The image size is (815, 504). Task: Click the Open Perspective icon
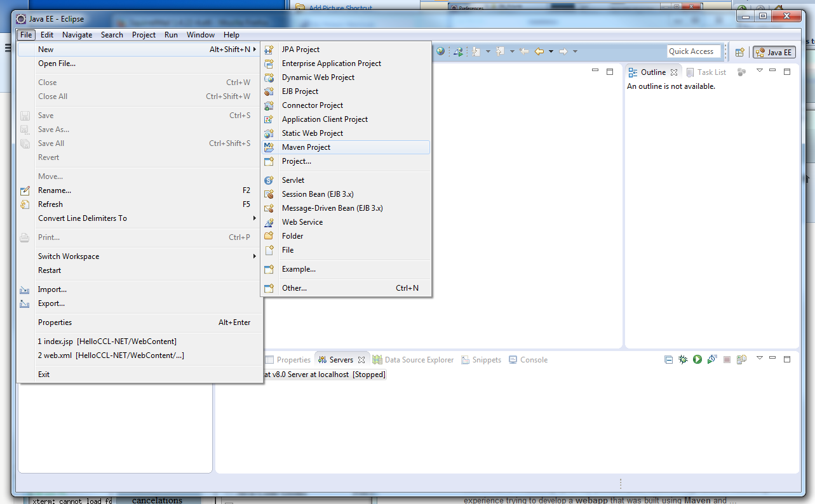(x=739, y=52)
